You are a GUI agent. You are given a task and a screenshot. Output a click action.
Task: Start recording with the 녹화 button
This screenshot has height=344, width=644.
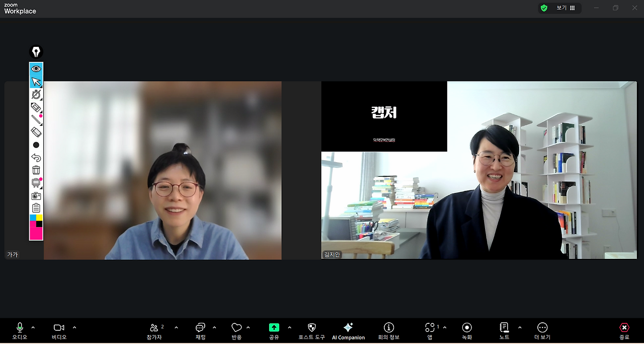(x=467, y=331)
